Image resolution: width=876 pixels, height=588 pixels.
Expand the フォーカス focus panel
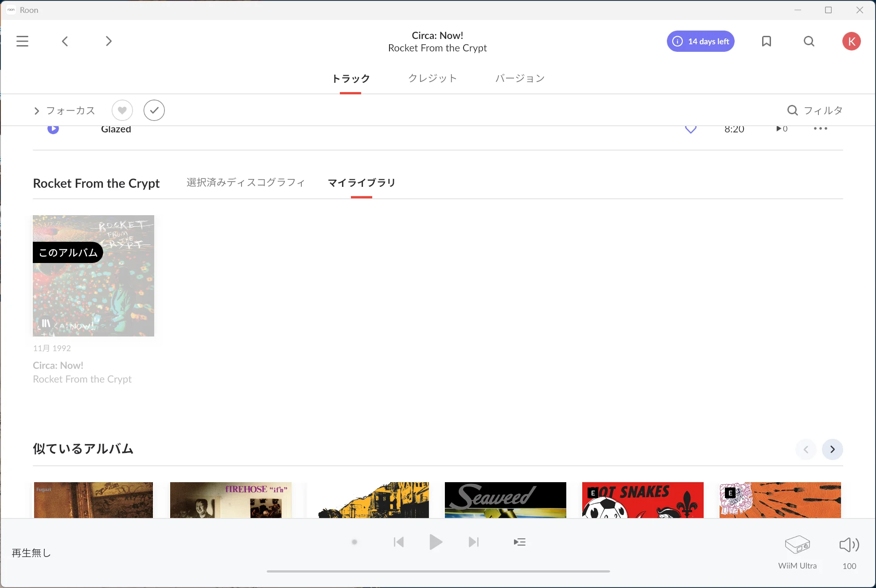65,110
